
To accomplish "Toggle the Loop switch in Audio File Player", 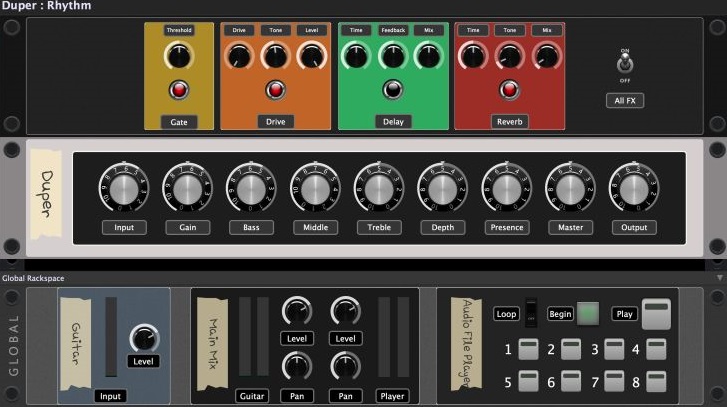I will pos(531,313).
